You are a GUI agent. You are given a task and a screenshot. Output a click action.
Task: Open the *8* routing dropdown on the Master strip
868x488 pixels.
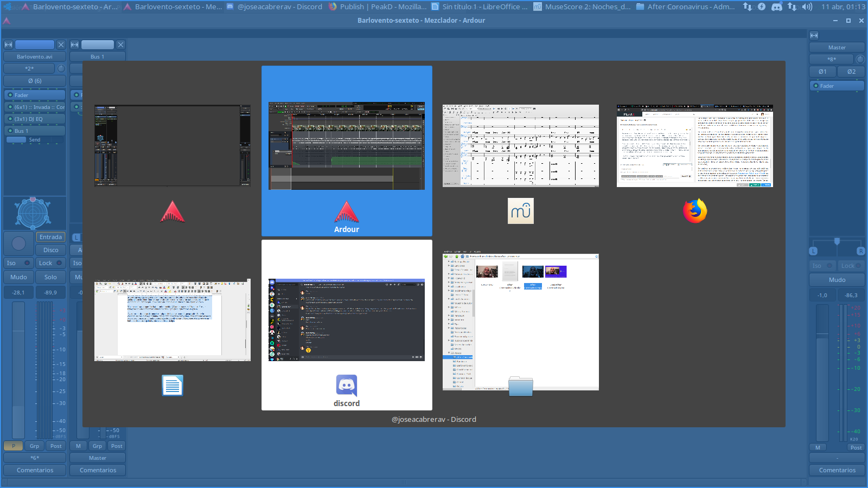(x=832, y=59)
